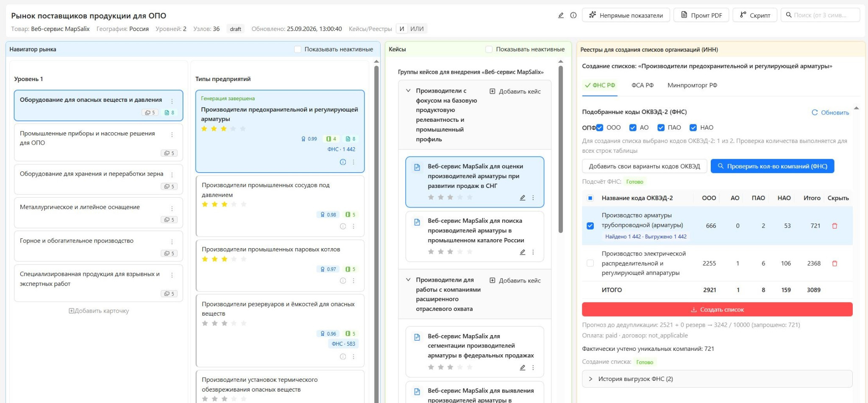Edit case 'поиска производителей арматуры' via pencil icon
Image resolution: width=868 pixels, height=403 pixels.
[x=523, y=252]
